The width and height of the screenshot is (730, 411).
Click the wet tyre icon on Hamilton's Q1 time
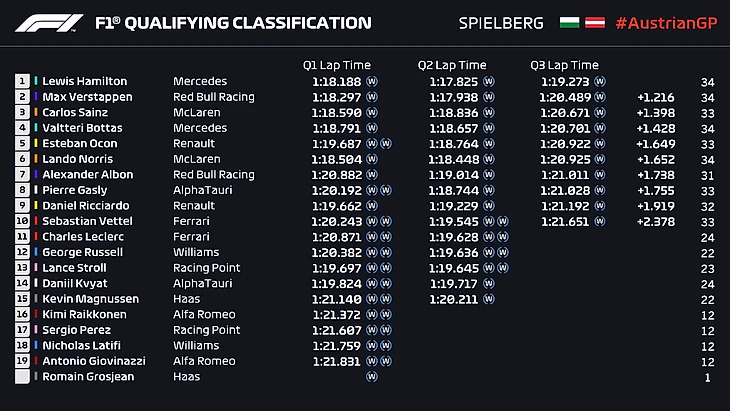[372, 82]
